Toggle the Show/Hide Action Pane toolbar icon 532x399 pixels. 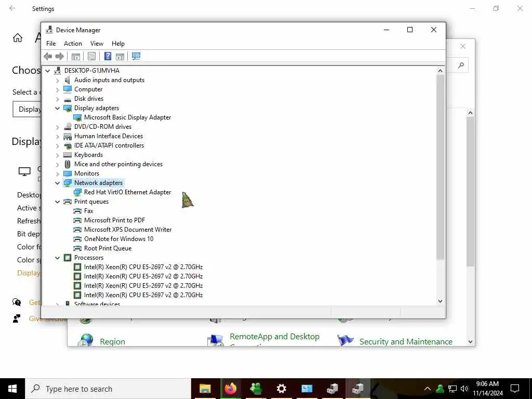tap(120, 56)
